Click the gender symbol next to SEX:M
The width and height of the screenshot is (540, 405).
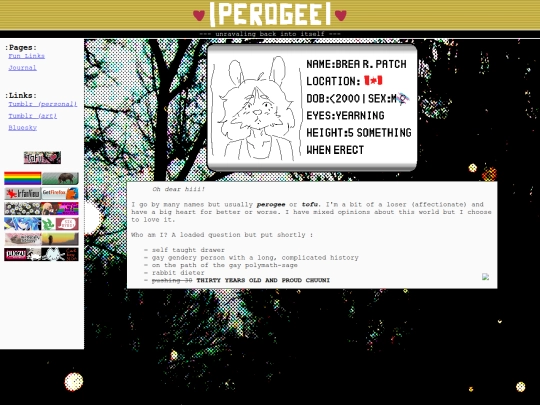403,99
